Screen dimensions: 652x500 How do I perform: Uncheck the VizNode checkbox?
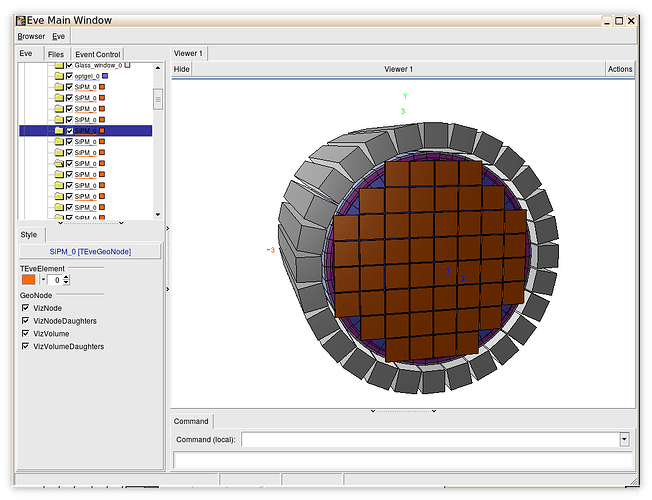point(25,308)
